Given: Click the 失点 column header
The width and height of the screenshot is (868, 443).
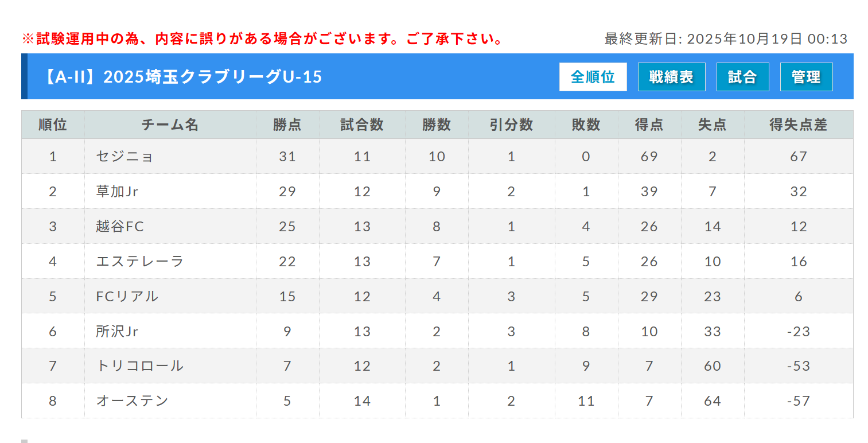Looking at the screenshot, I should click(x=712, y=125).
